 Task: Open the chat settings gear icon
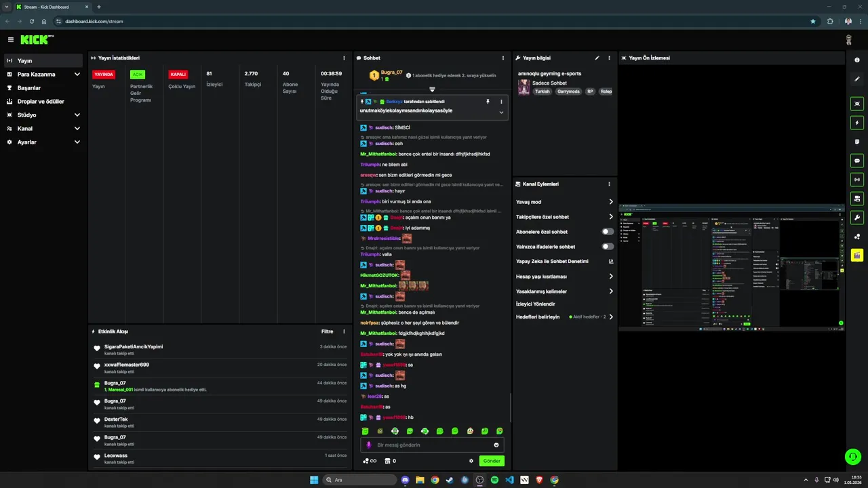[x=471, y=461]
